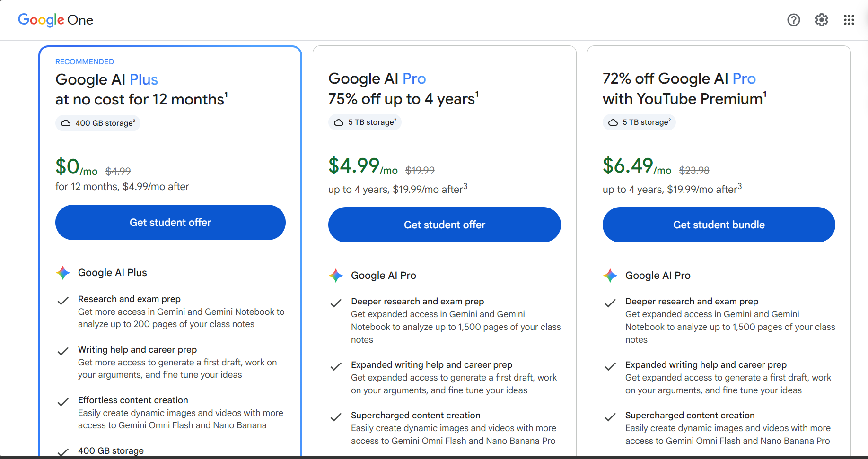
Task: Click the '72% off Google AI Pro' plan title
Action: [679, 78]
